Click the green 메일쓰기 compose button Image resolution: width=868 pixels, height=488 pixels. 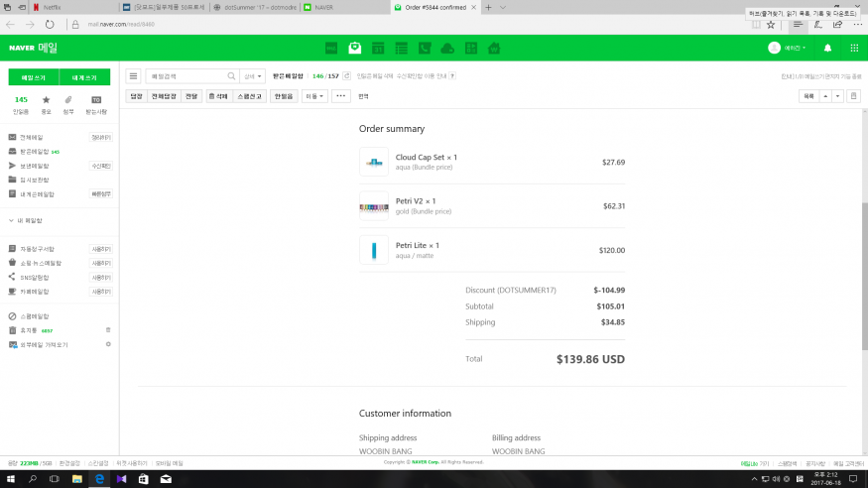pos(33,77)
